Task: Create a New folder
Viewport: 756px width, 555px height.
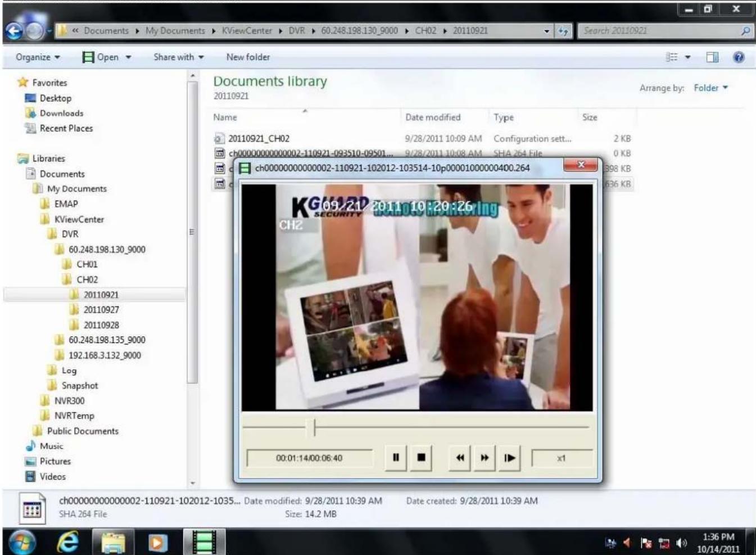Action: (x=248, y=57)
